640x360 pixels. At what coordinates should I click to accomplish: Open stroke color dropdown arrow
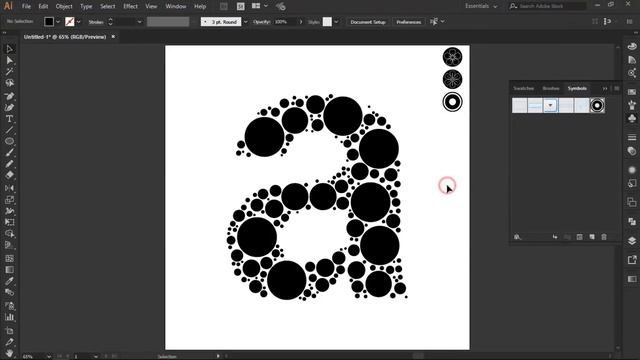(78, 22)
